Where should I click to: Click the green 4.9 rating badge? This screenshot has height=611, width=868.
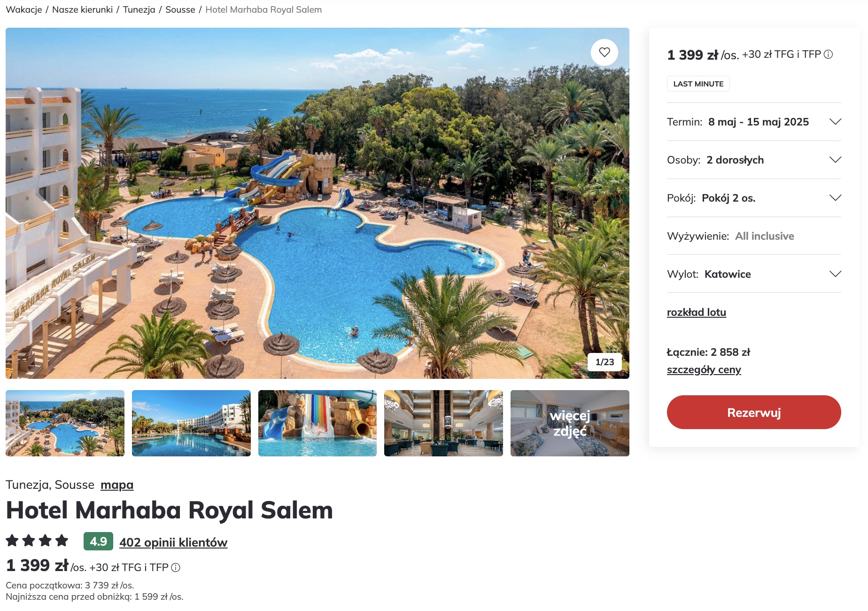(x=98, y=541)
